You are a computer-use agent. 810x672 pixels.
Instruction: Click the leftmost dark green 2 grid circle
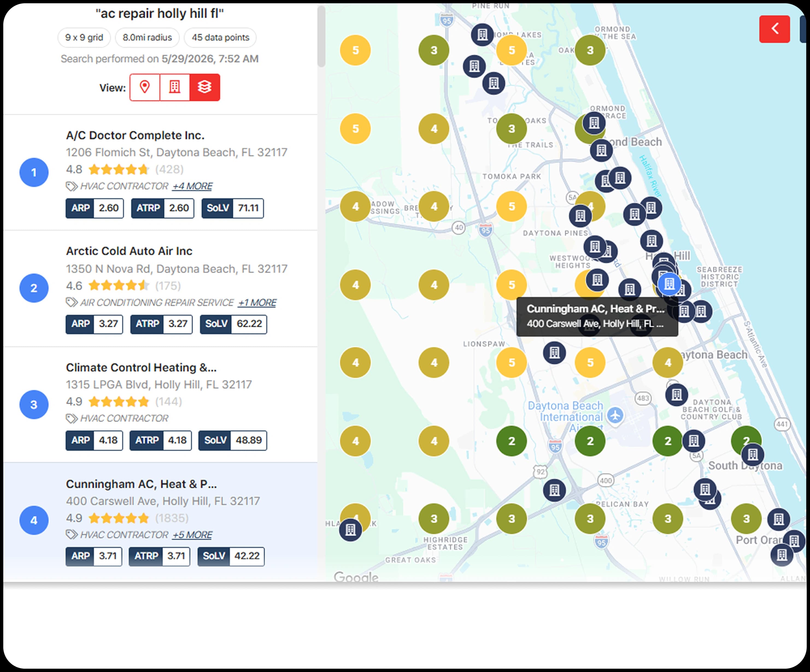[x=512, y=441]
